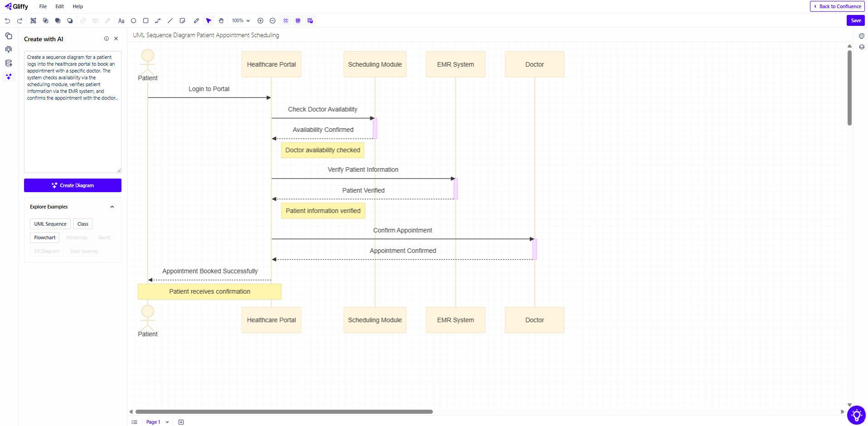Screen dimensions: 868x426
Task: Toggle grid visibility icon
Action: (298, 21)
